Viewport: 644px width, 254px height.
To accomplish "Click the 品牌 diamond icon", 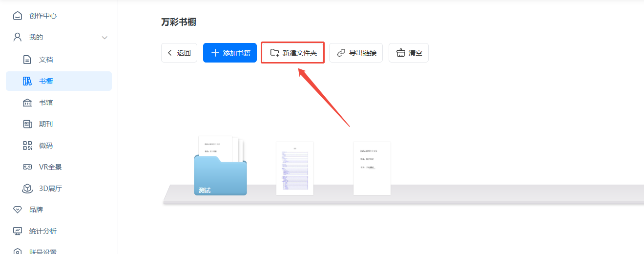I will (18, 210).
